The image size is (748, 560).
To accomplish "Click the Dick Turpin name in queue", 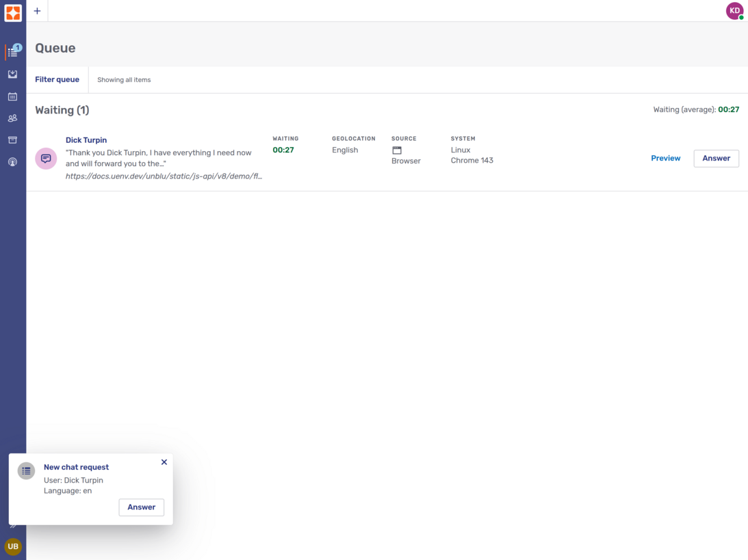I will tap(86, 140).
